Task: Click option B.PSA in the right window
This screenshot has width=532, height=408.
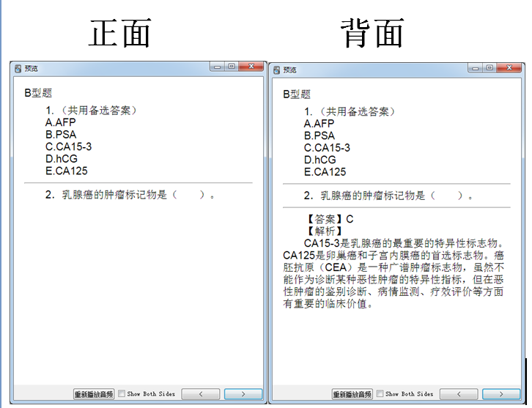Action: click(319, 136)
